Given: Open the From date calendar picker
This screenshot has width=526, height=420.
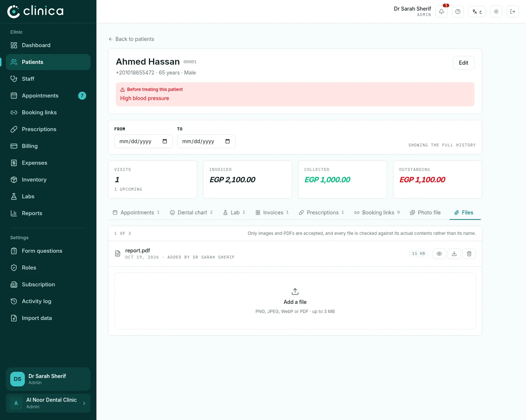Looking at the screenshot, I should [x=165, y=141].
